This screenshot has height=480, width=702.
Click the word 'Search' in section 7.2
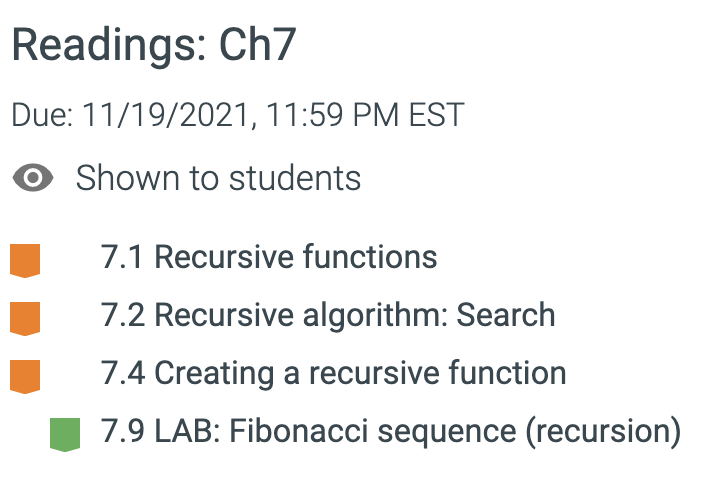pyautogui.click(x=506, y=315)
